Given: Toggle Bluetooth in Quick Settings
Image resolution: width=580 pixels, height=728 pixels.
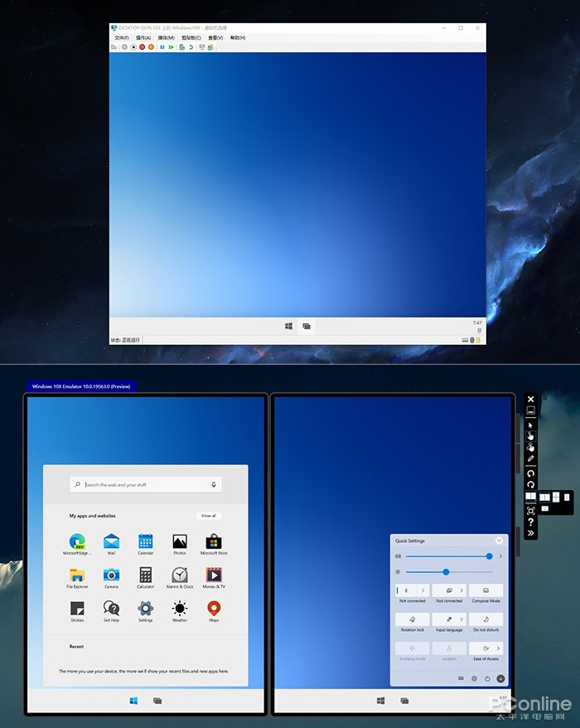Looking at the screenshot, I should [x=406, y=590].
